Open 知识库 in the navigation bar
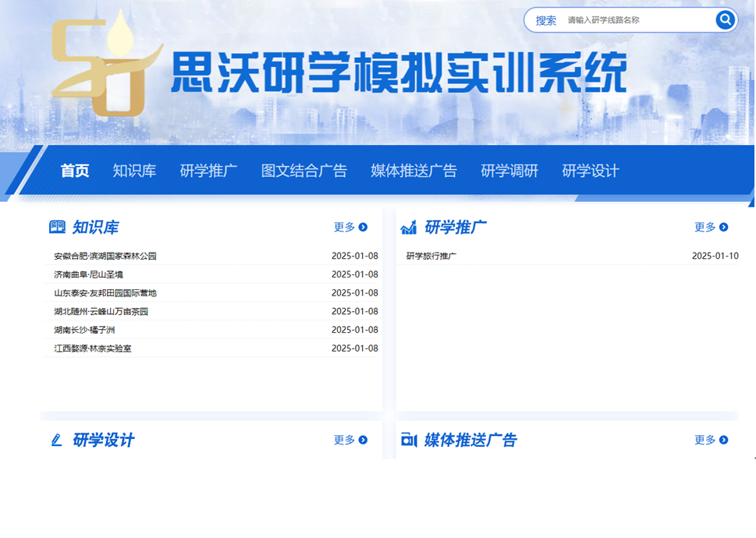Viewport: 756px width, 538px height. tap(134, 171)
